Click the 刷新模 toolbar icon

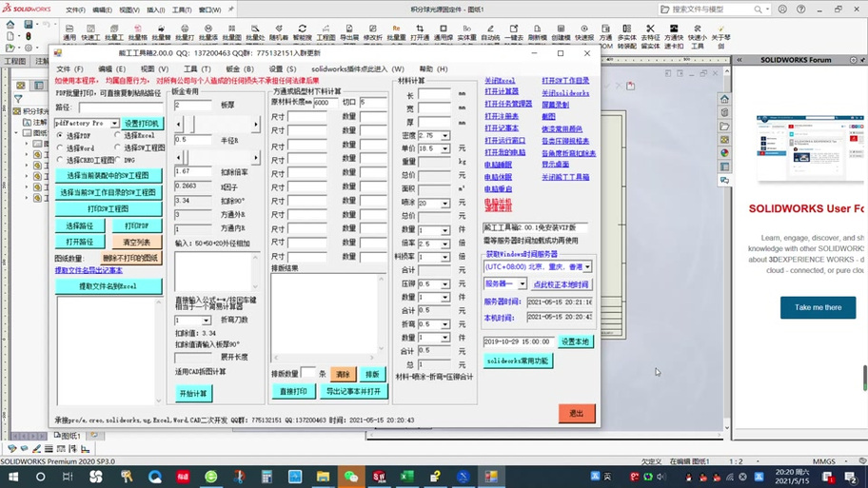tap(537, 32)
